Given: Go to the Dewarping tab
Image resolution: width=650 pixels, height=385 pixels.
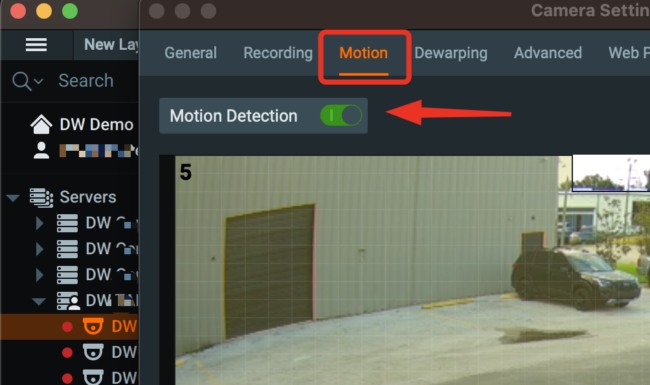Looking at the screenshot, I should click(x=451, y=53).
